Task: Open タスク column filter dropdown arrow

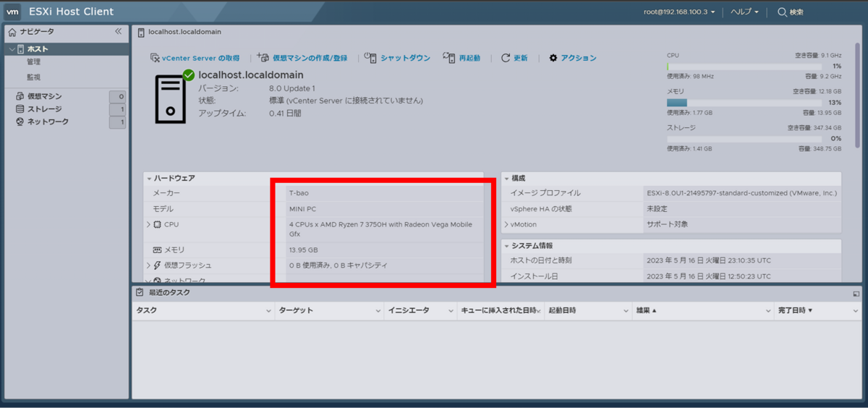Action: (x=269, y=311)
